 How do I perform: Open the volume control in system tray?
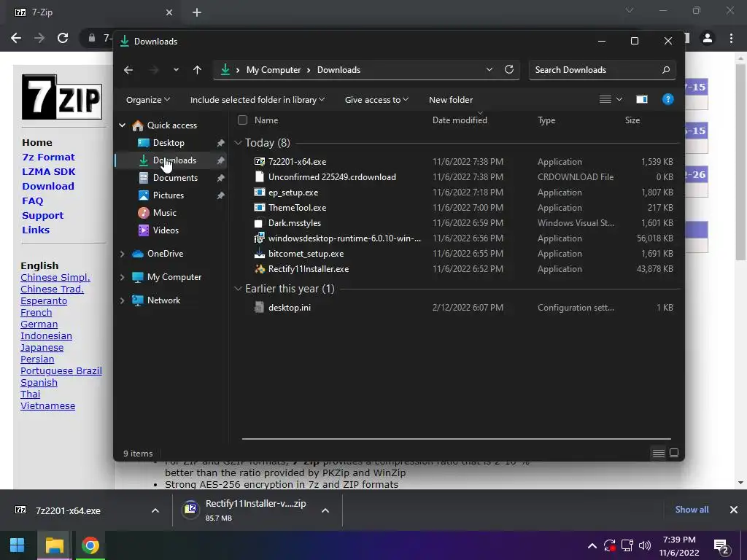click(x=645, y=545)
